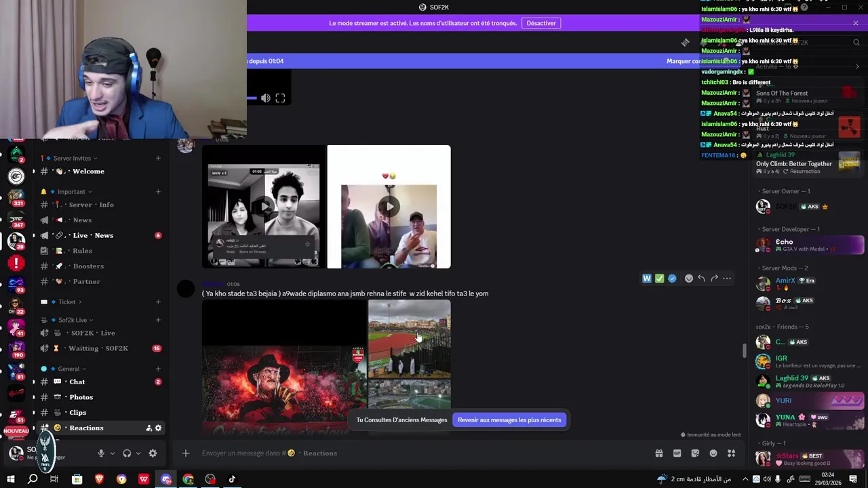Open the Welcome channel
Screen dimensions: 868x488
[100, 171]
